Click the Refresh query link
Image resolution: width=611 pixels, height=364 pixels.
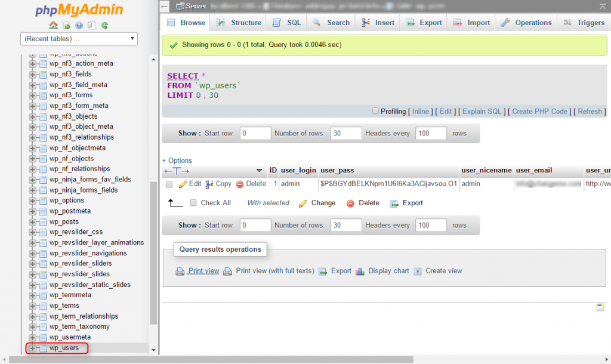[590, 112]
